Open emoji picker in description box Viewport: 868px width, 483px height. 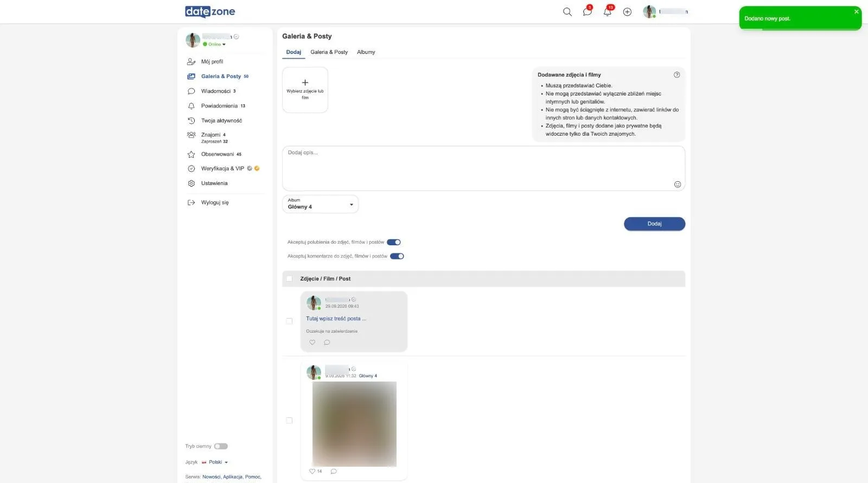tap(678, 185)
